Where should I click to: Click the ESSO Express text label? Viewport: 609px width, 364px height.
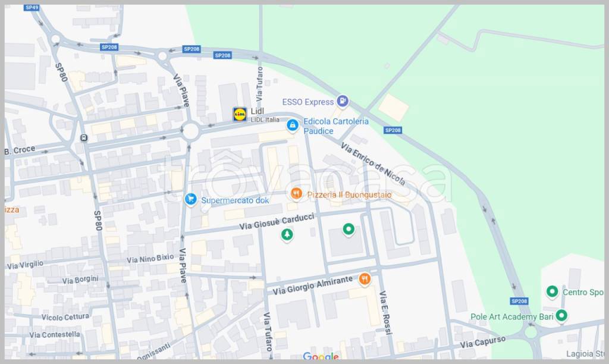(x=307, y=102)
